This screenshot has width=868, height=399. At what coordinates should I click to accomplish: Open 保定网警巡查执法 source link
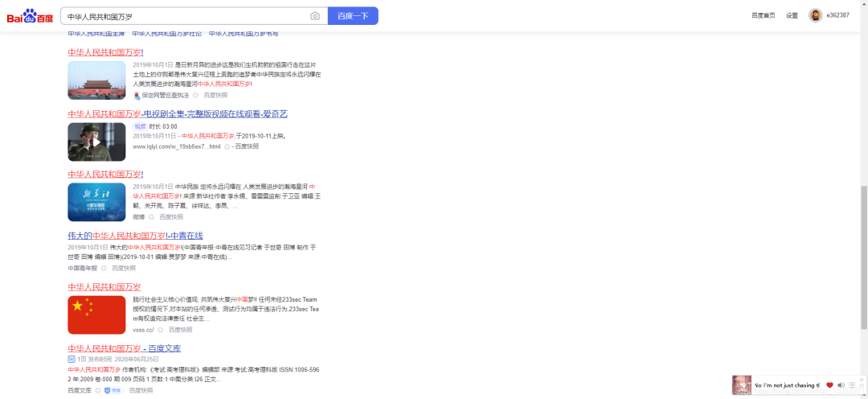pos(165,95)
